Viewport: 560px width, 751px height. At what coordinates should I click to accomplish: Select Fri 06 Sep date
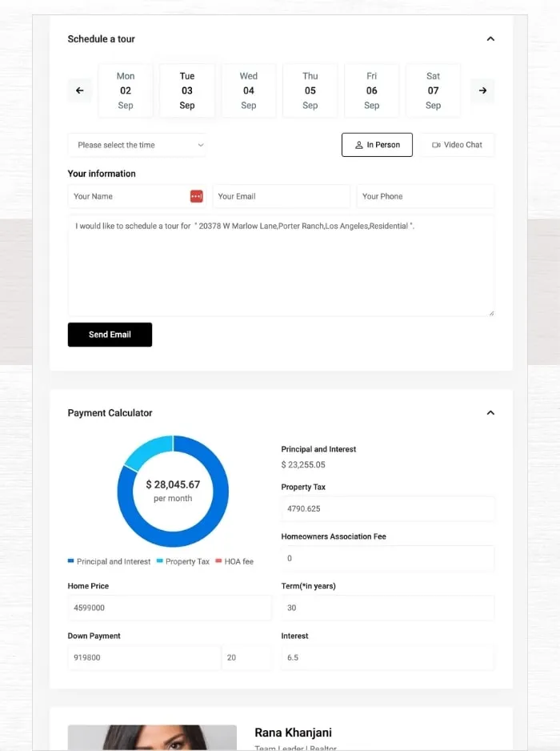point(371,90)
